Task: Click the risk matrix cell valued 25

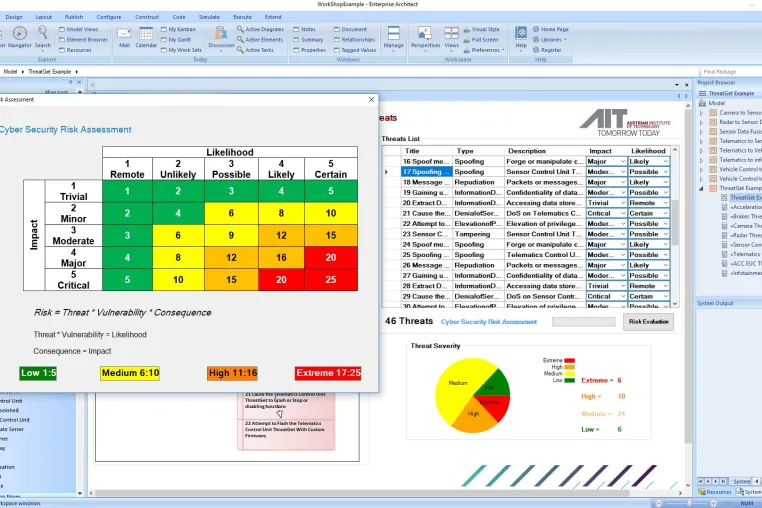Action: tap(331, 280)
